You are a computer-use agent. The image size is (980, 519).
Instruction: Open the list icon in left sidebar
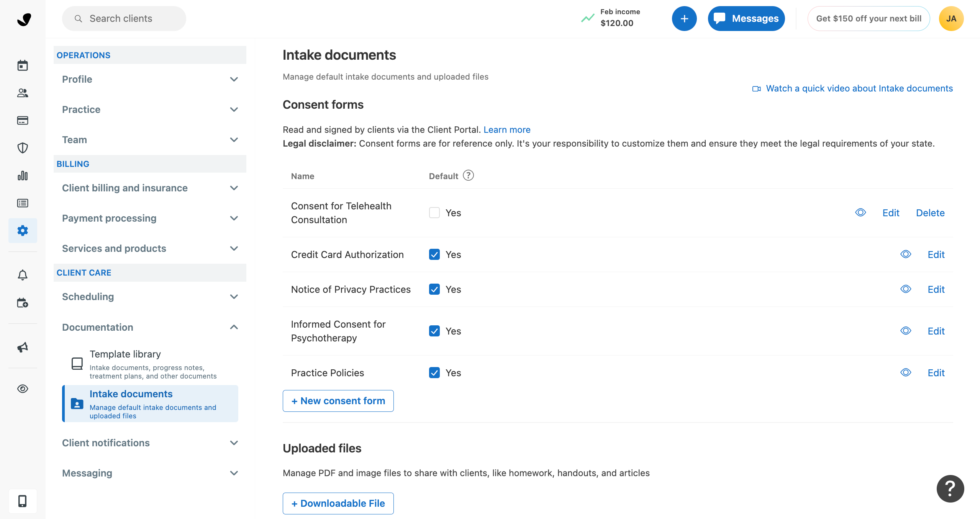pyautogui.click(x=23, y=203)
